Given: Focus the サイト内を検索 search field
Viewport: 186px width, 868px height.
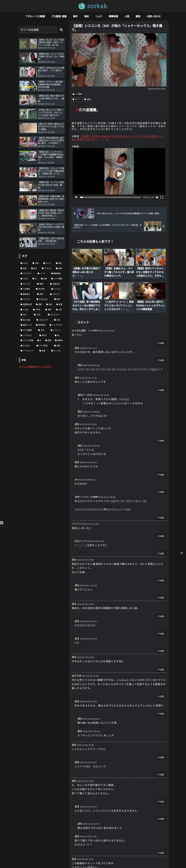Looking at the screenshot, I should click(x=38, y=30).
